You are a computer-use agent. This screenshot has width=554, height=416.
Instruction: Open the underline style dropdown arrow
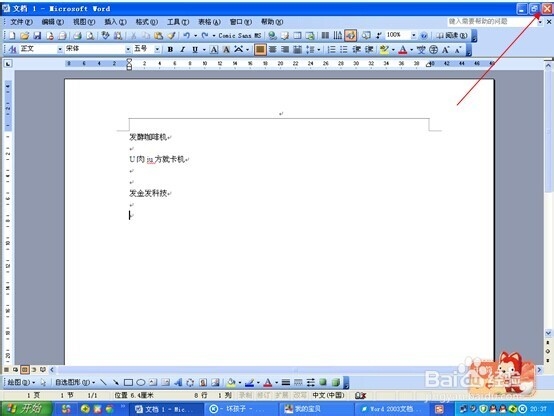[204, 50]
